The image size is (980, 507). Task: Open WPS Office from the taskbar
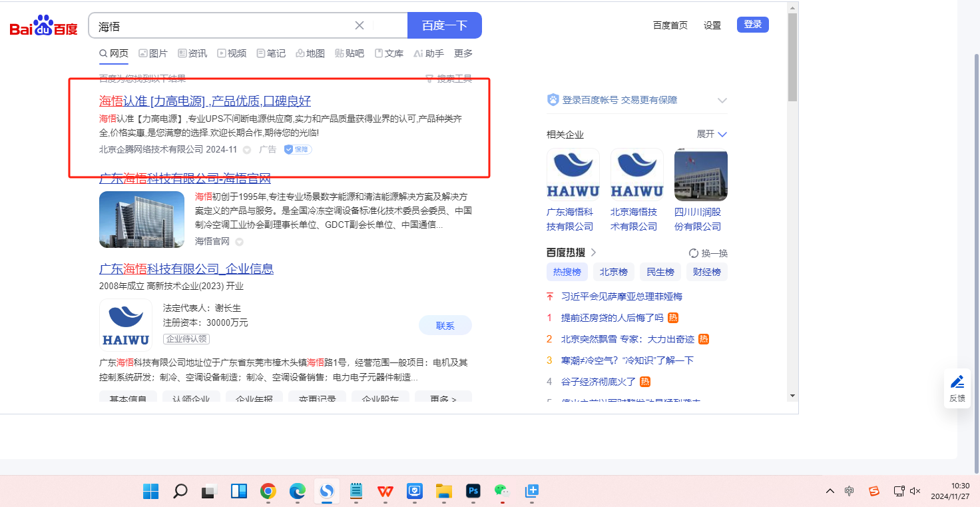coord(385,491)
